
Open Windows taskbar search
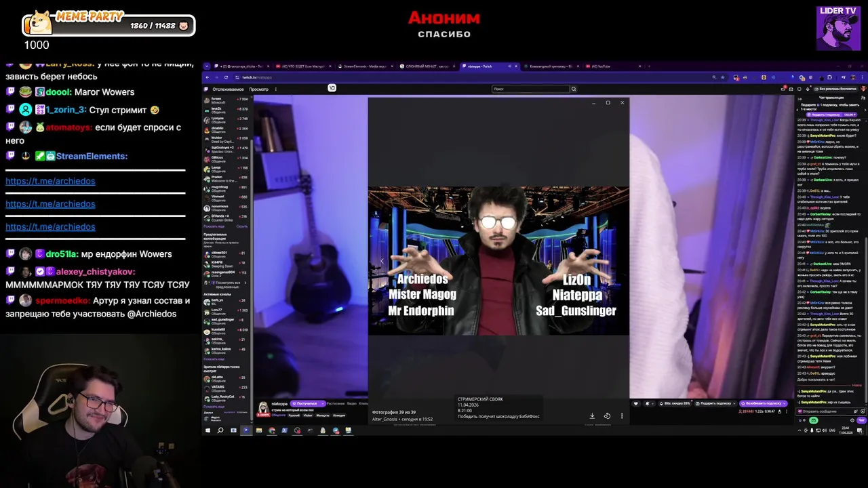(220, 430)
